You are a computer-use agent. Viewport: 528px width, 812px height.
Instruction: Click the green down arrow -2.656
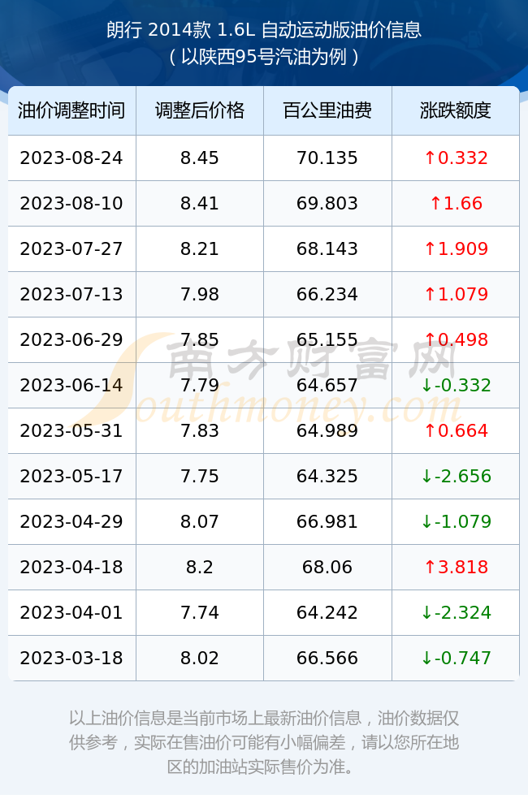tap(426, 477)
